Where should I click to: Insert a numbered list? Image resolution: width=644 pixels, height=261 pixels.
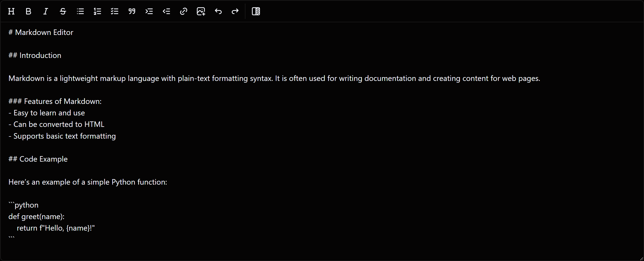click(97, 11)
